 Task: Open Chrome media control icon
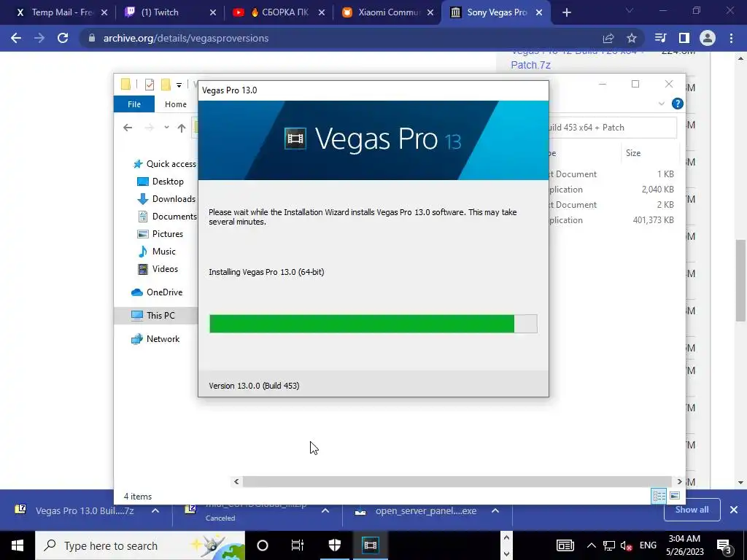click(660, 38)
